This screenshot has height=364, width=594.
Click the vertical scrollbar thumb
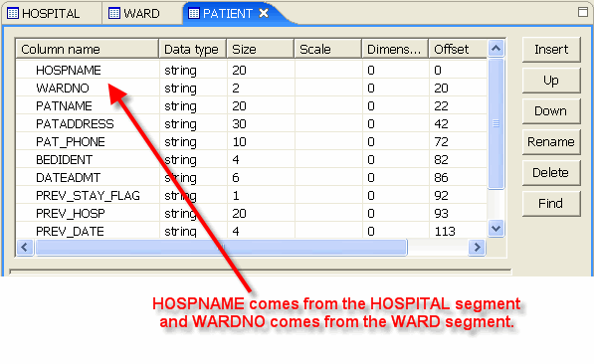pyautogui.click(x=495, y=123)
